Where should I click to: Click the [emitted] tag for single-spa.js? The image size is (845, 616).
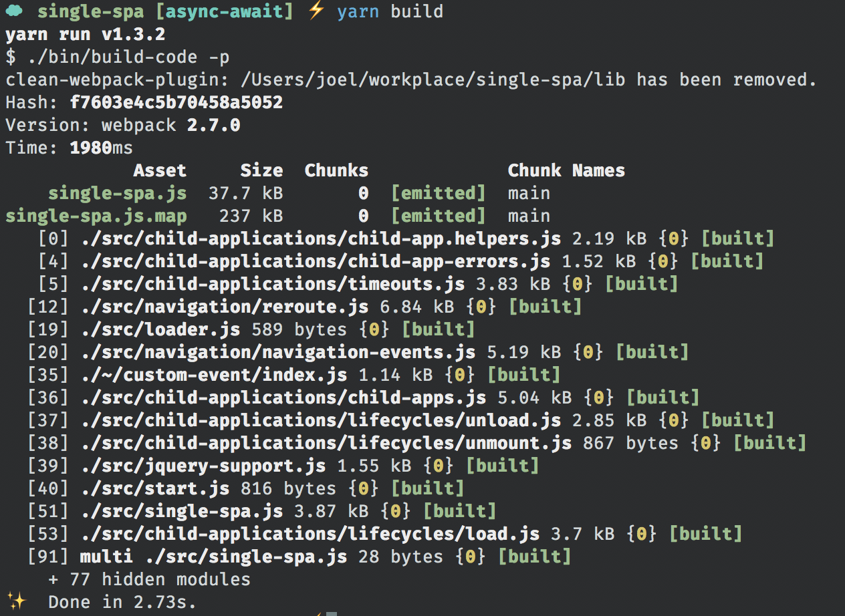(439, 193)
